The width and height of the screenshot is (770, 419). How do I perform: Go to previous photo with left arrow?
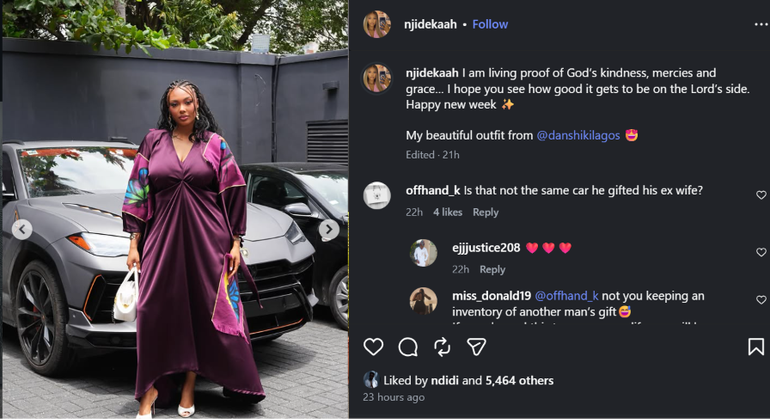[x=22, y=229]
